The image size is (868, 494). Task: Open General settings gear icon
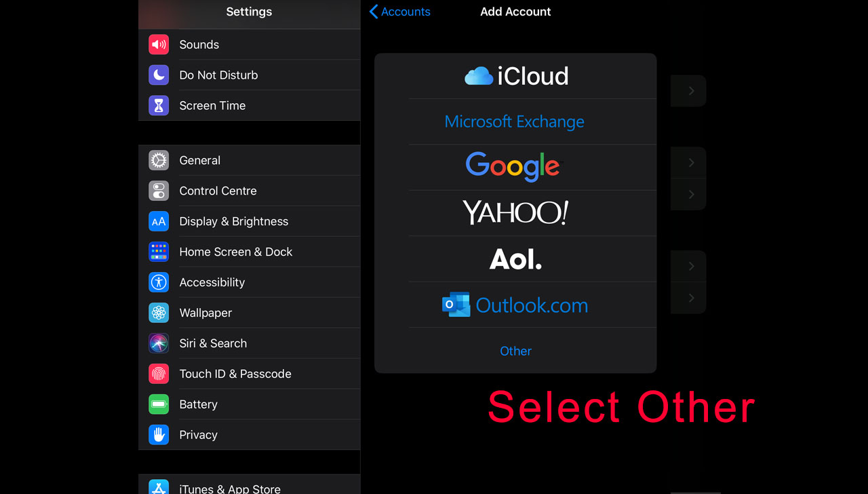click(159, 160)
